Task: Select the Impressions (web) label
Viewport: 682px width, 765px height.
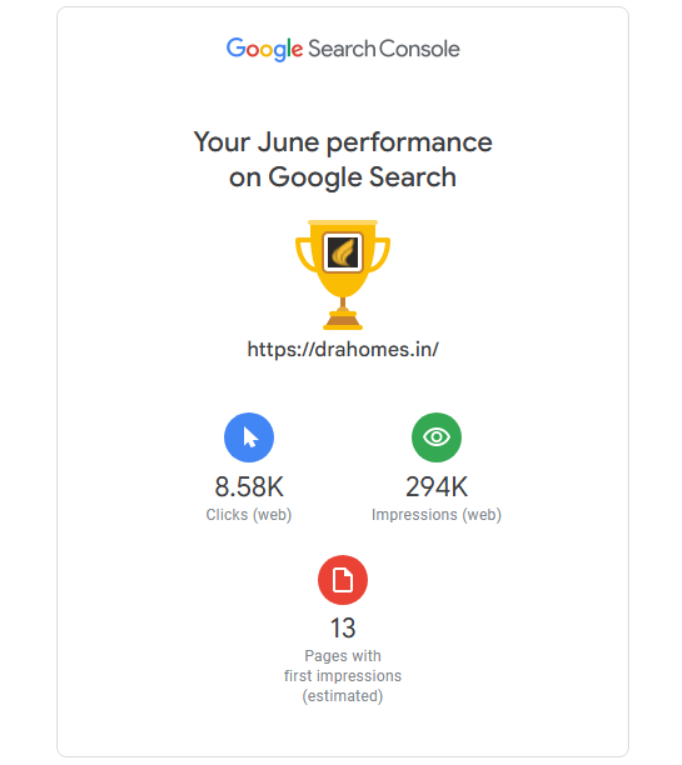Action: 437,515
